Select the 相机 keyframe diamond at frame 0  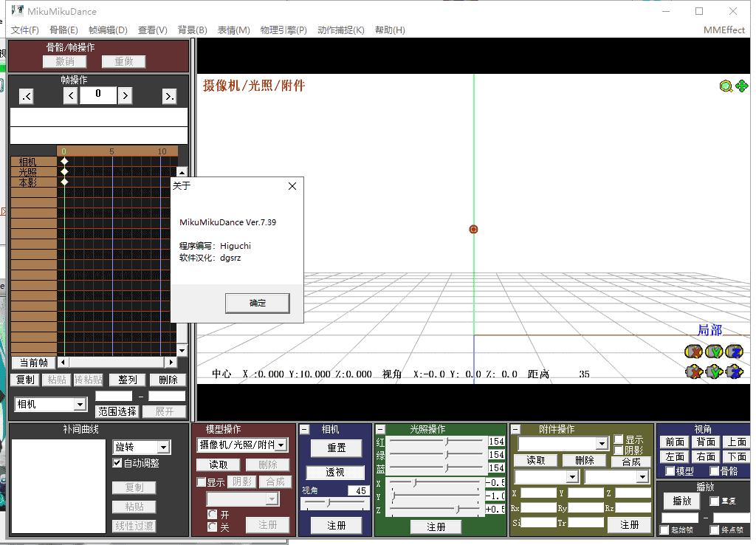click(64, 161)
